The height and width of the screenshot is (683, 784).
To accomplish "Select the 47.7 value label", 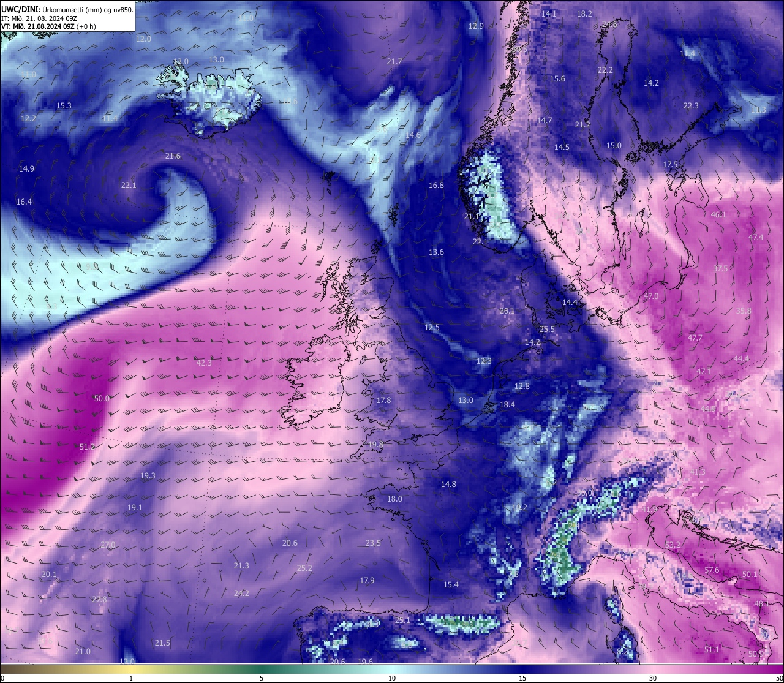I will coord(695,338).
